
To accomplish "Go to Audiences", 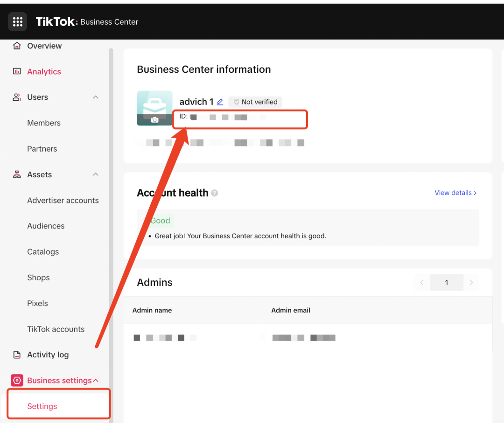I will point(46,226).
